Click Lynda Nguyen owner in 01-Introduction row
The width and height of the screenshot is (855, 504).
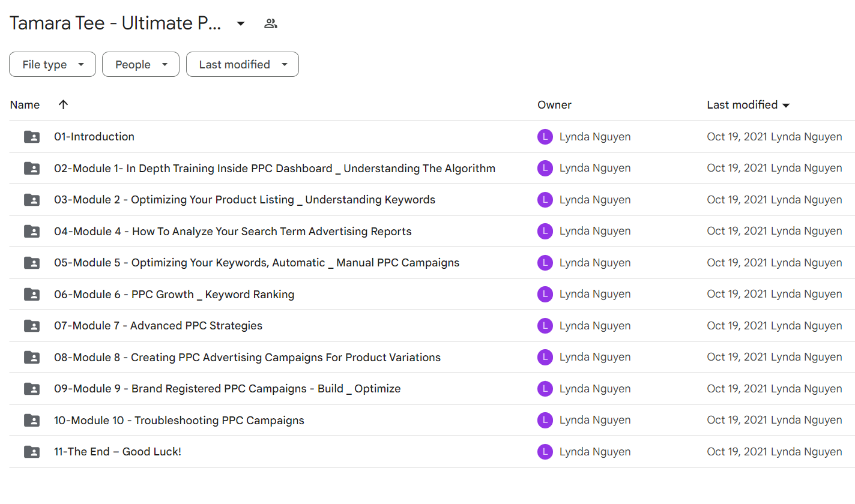coord(595,137)
